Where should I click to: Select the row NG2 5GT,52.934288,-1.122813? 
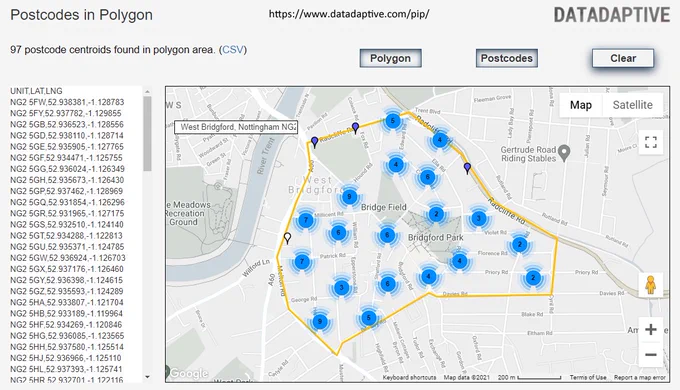click(x=66, y=236)
